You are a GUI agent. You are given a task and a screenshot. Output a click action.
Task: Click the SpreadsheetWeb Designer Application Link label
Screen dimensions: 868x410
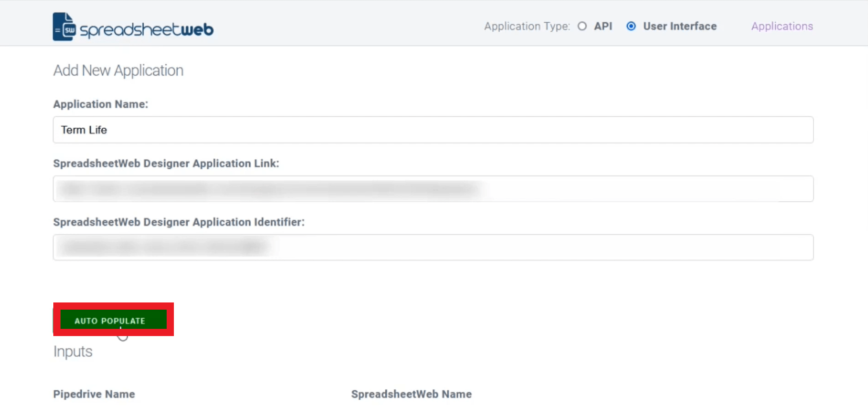[x=166, y=163]
